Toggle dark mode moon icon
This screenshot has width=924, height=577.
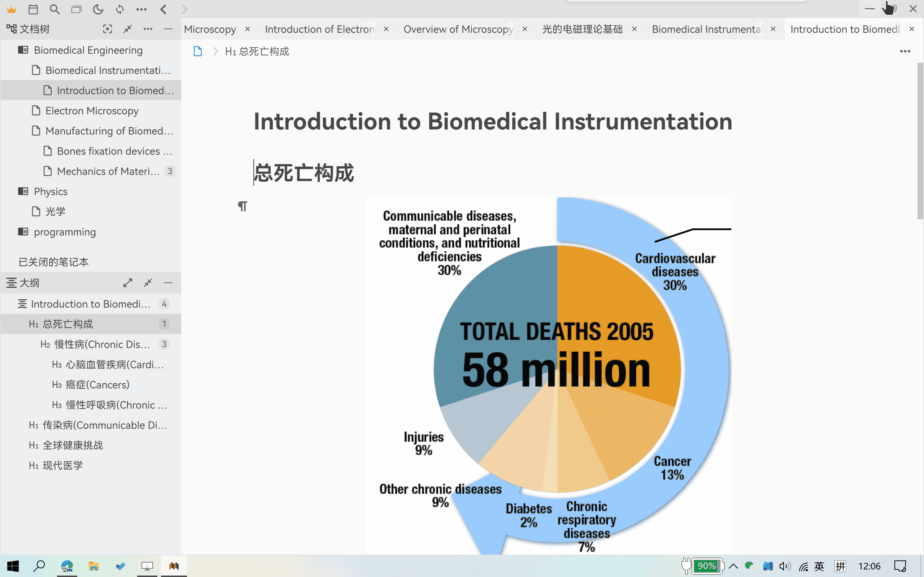point(98,9)
